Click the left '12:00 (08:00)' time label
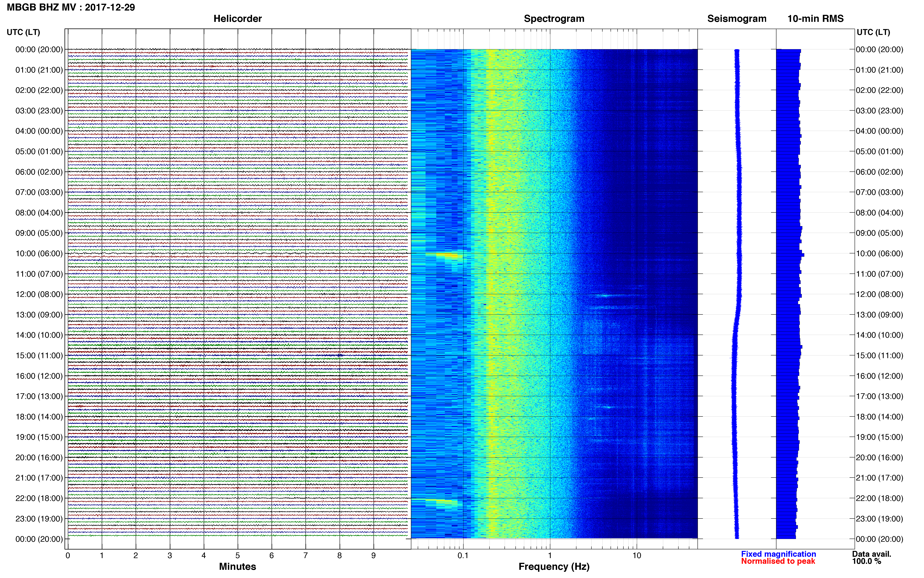This screenshot has height=578, width=924. click(39, 294)
